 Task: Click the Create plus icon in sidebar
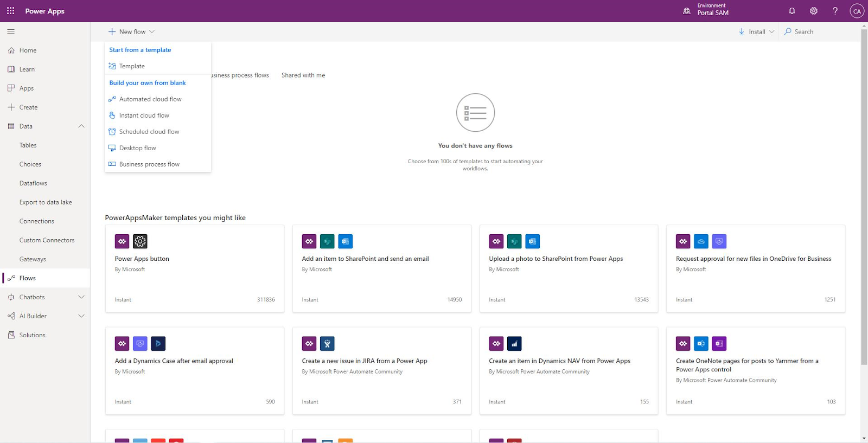(x=11, y=107)
